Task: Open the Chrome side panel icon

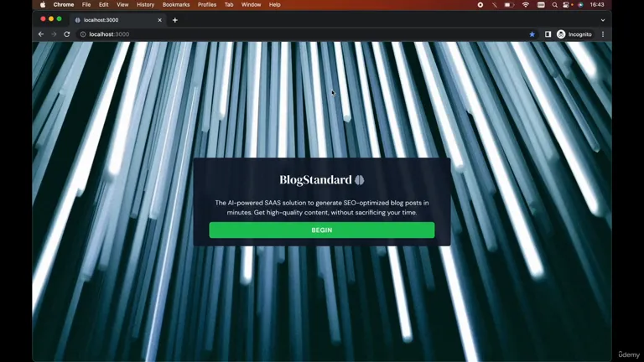Action: tap(548, 34)
